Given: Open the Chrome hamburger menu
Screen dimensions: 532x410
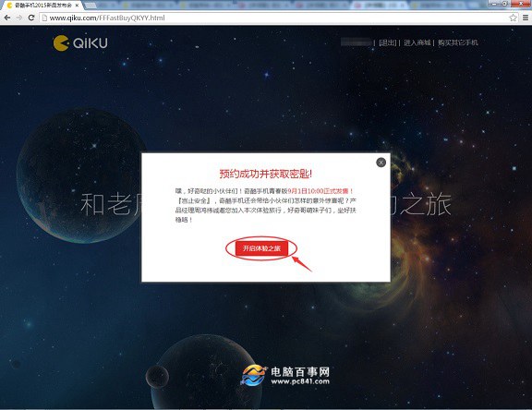Looking at the screenshot, I should coord(526,18).
